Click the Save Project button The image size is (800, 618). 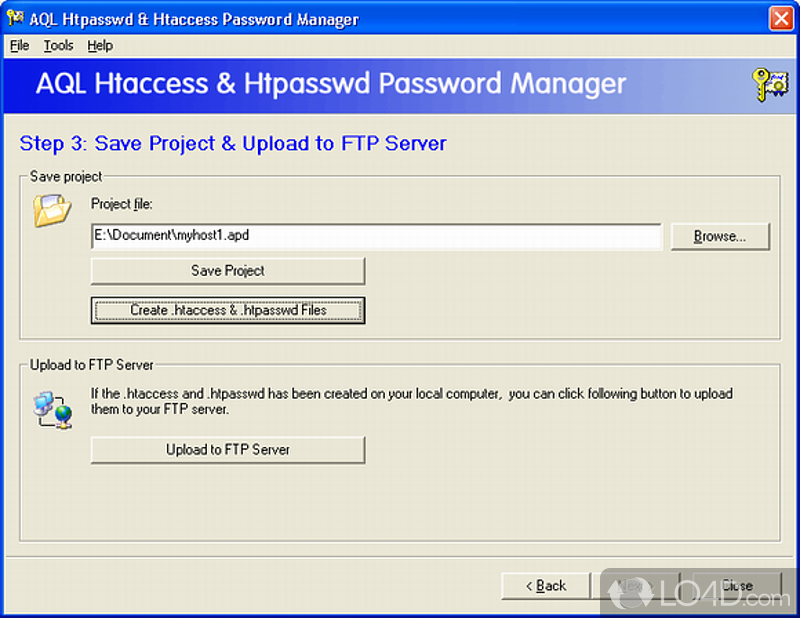point(228,270)
